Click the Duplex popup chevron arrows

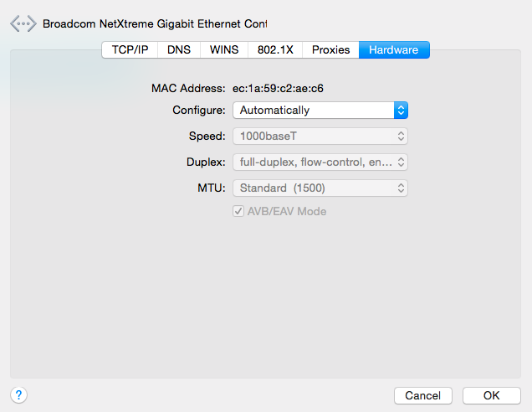[x=401, y=162]
